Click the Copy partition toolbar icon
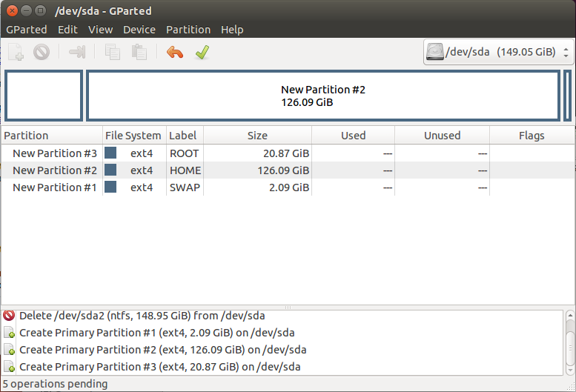576x392 pixels. 113,52
